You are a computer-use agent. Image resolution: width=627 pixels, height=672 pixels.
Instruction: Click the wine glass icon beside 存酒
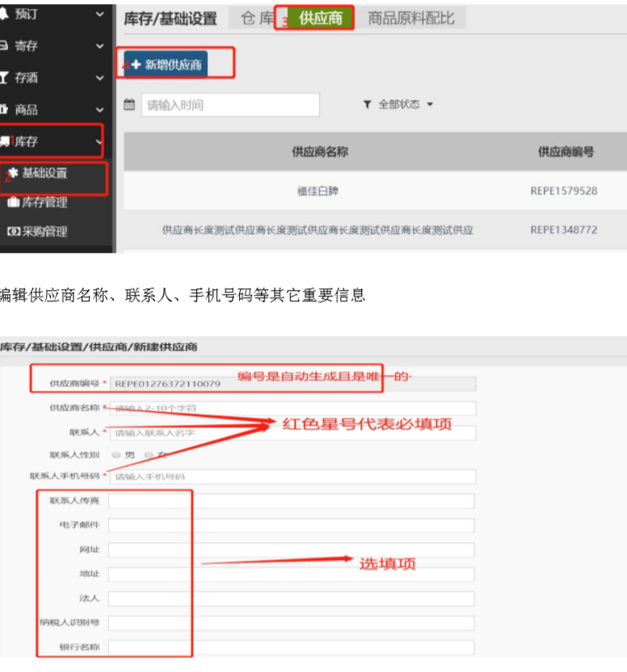(x=3, y=78)
